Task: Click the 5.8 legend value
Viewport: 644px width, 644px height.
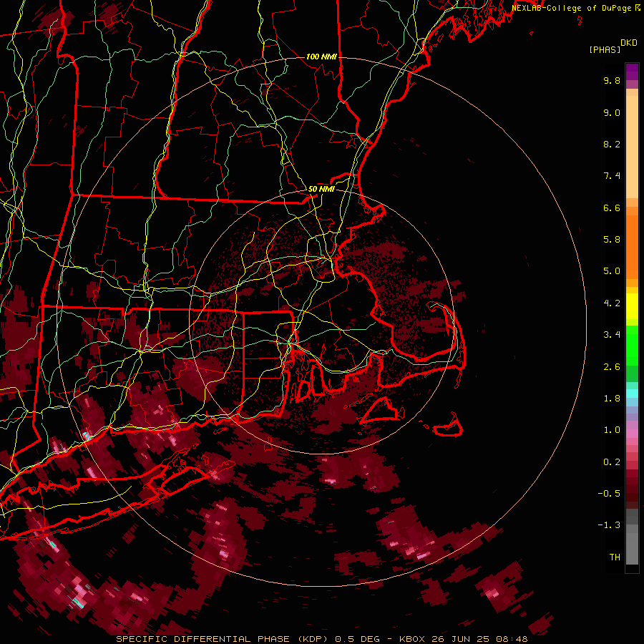Action: tap(612, 240)
